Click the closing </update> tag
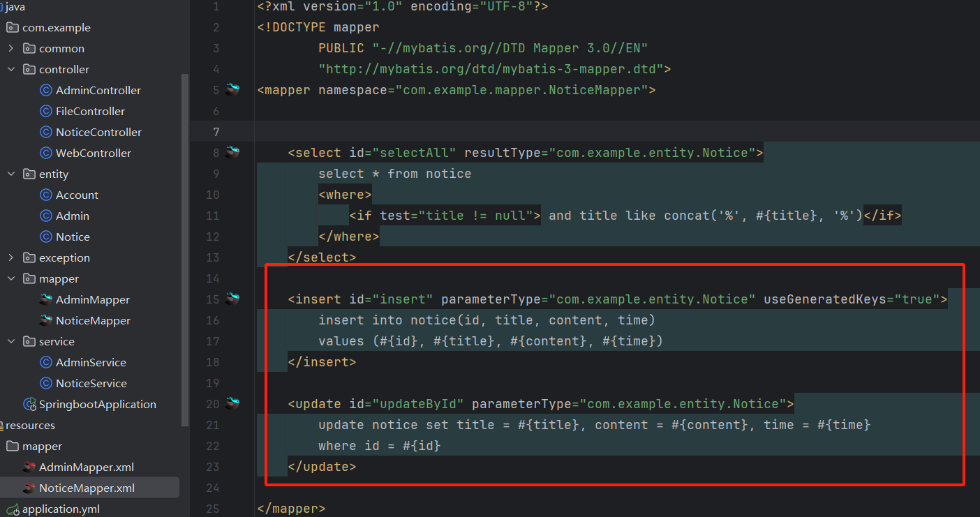This screenshot has width=980, height=517. tap(322, 467)
